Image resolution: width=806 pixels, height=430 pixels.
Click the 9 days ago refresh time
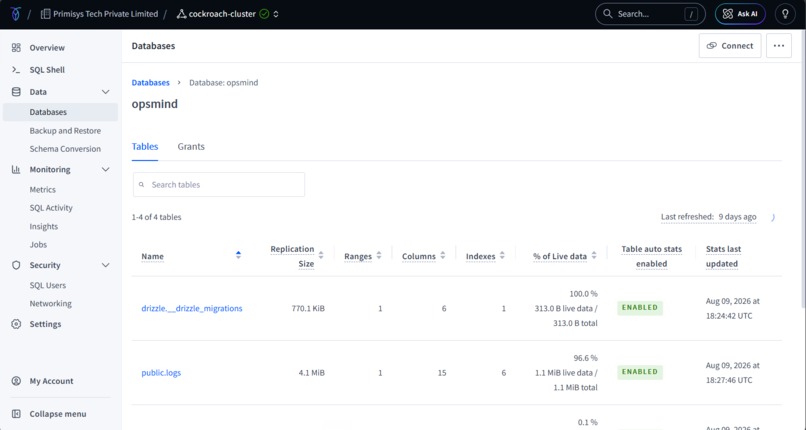737,217
